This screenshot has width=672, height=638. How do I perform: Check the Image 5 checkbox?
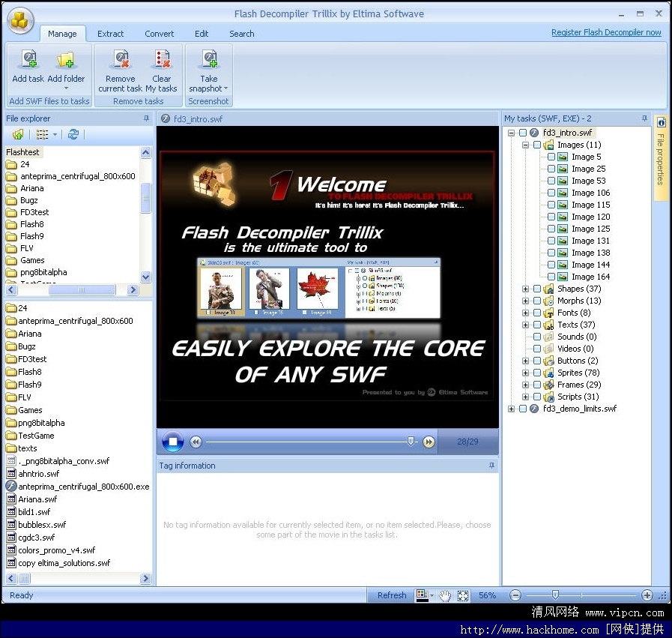click(x=551, y=157)
